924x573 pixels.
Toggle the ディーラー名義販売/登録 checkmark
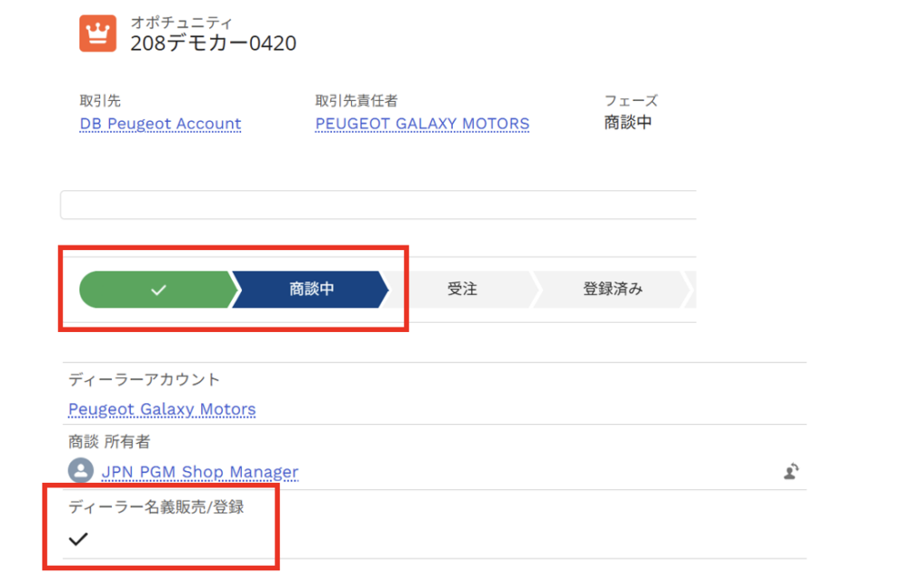[x=79, y=539]
